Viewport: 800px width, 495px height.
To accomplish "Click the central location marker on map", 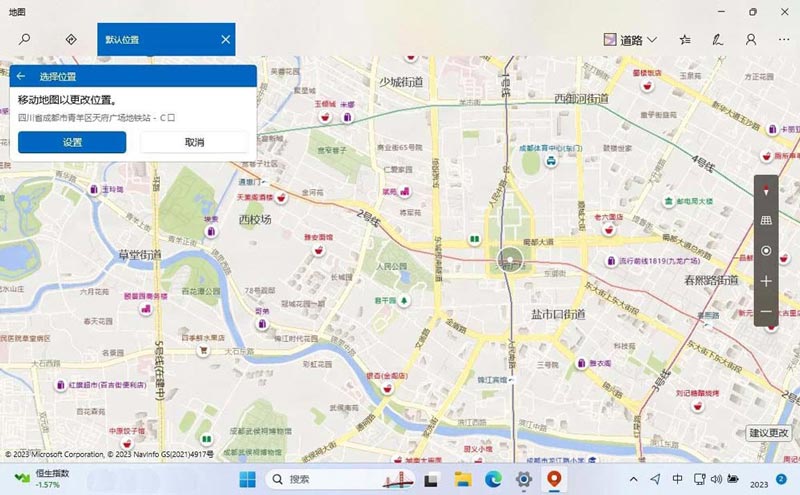I will click(510, 262).
